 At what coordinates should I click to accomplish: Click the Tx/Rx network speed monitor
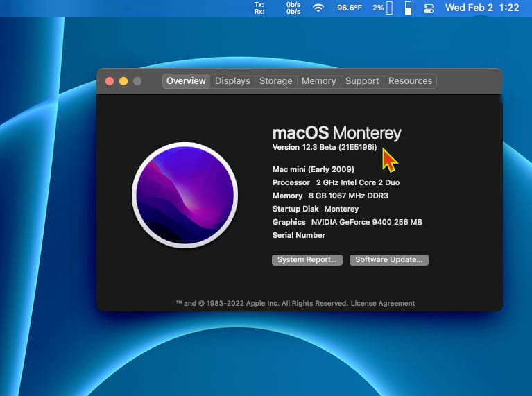pyautogui.click(x=277, y=8)
